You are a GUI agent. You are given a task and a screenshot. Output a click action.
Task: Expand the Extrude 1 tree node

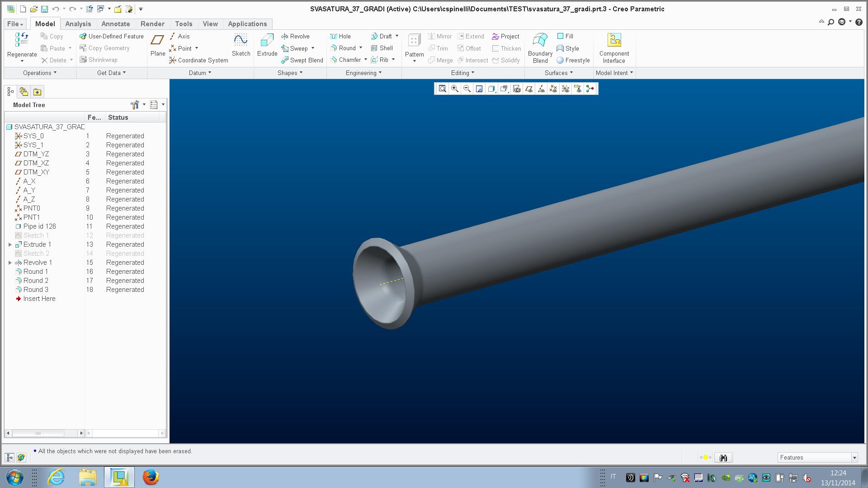click(10, 244)
